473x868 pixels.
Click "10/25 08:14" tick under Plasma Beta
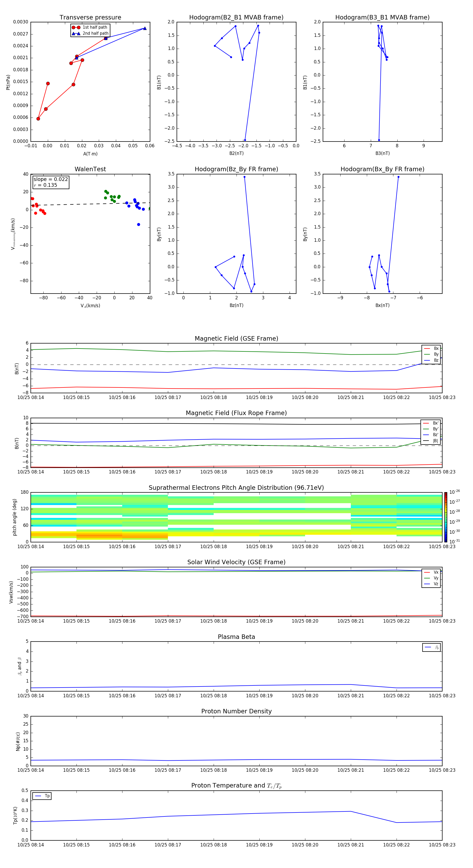31,695
